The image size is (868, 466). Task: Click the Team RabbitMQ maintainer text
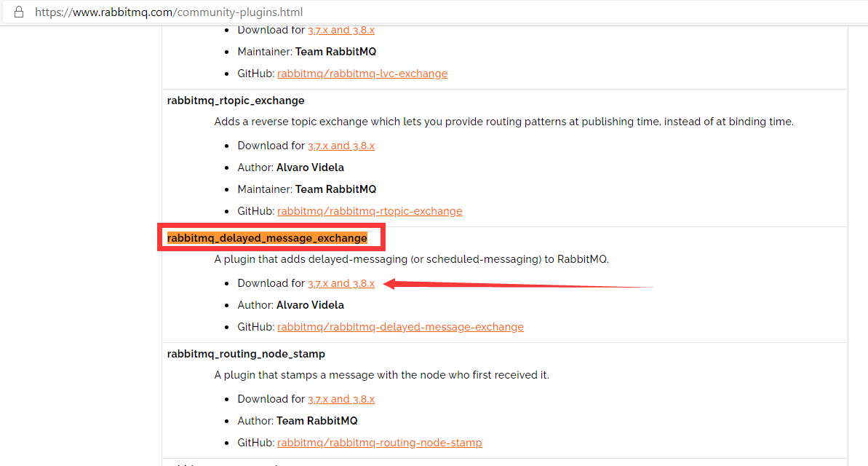[x=335, y=189]
